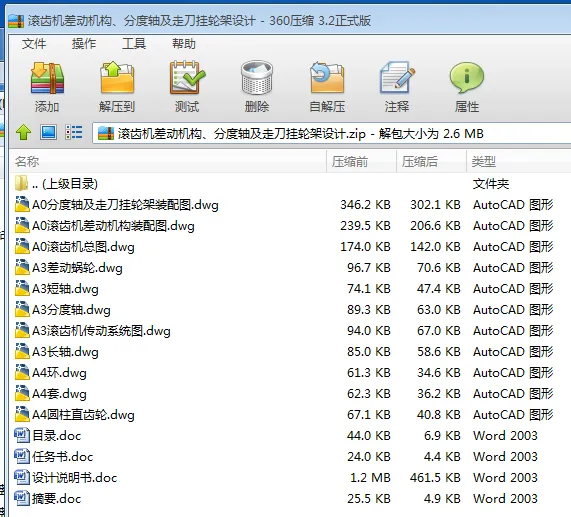This screenshot has height=517, width=571.
Task: Click the 346.2 KB size value
Action: pyautogui.click(x=365, y=205)
